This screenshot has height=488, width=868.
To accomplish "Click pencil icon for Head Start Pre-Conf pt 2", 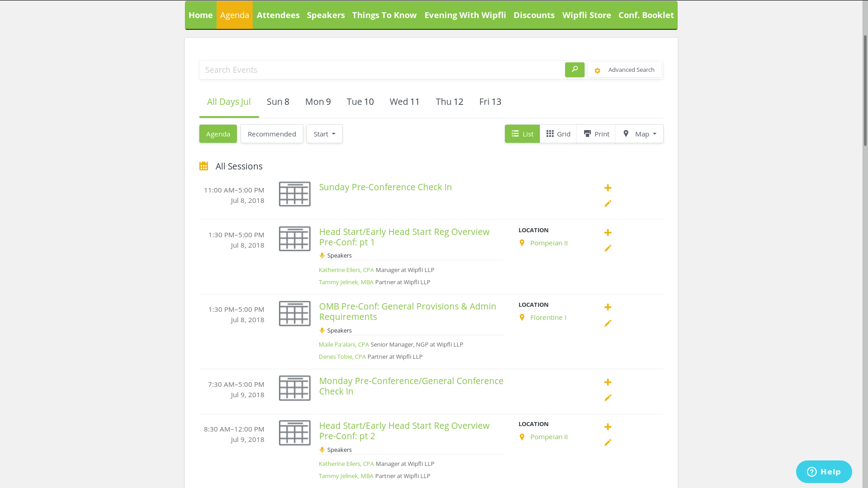I will pos(608,443).
